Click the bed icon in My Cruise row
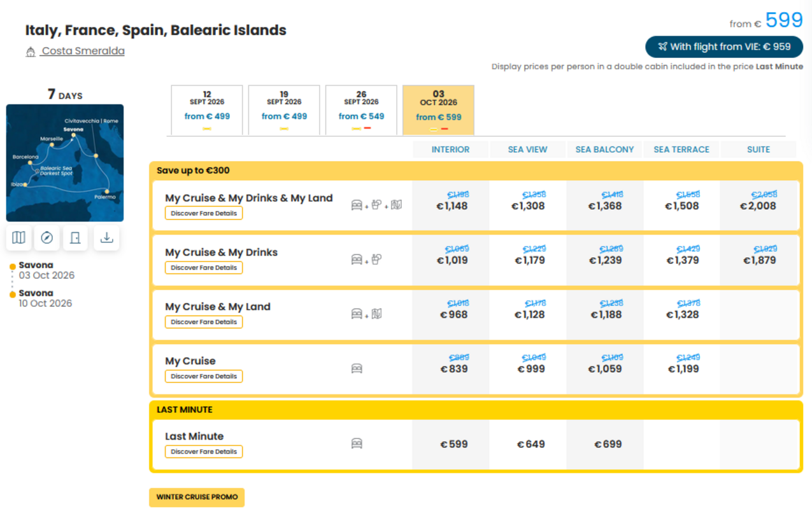Image resolution: width=812 pixels, height=509 pixels. [357, 368]
